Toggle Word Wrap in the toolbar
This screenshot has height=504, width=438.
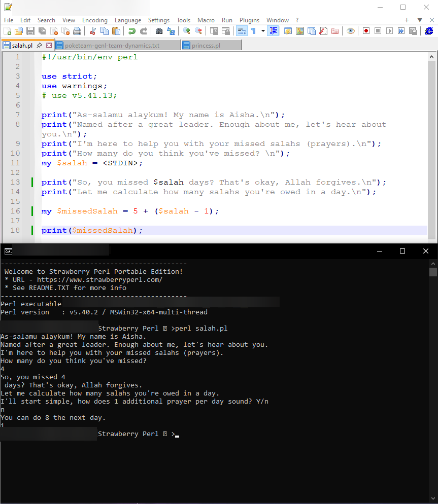point(242,31)
